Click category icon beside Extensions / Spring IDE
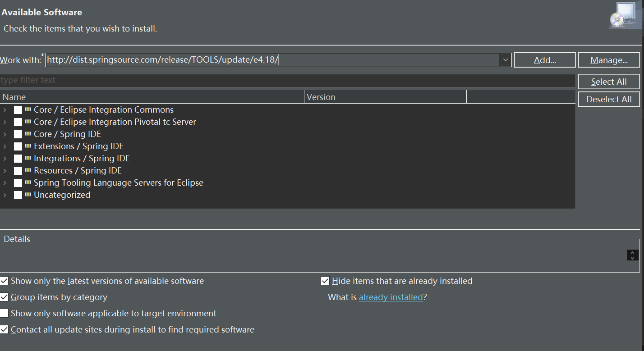The height and width of the screenshot is (351, 644). [x=28, y=146]
